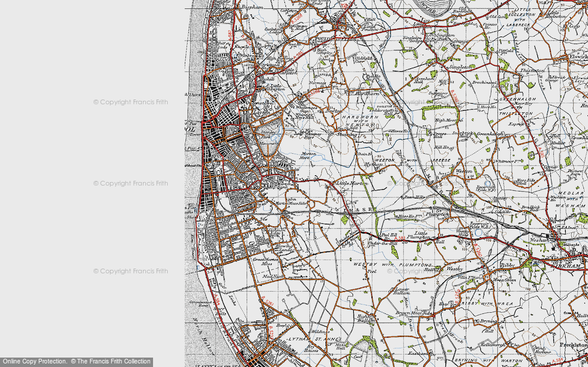Screen dimensions: 588x367
Task: Click the A.586 road number
Action: click(299, 57)
